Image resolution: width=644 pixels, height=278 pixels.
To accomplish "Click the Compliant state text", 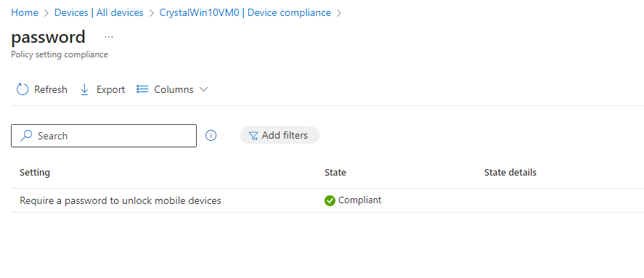I will pyautogui.click(x=360, y=200).
